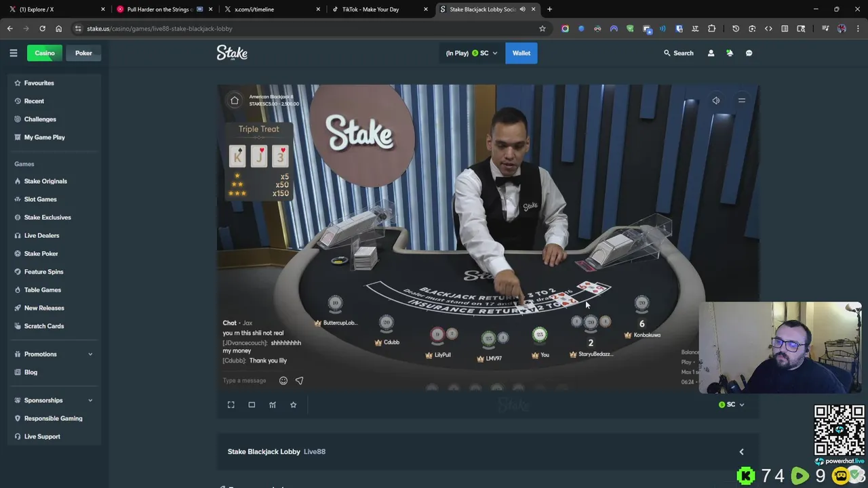The height and width of the screenshot is (488, 868).
Task: View site information icon in address bar
Action: (78, 28)
